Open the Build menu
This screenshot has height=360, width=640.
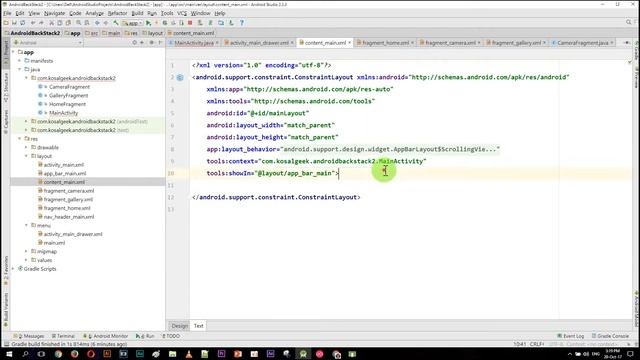pyautogui.click(x=137, y=13)
